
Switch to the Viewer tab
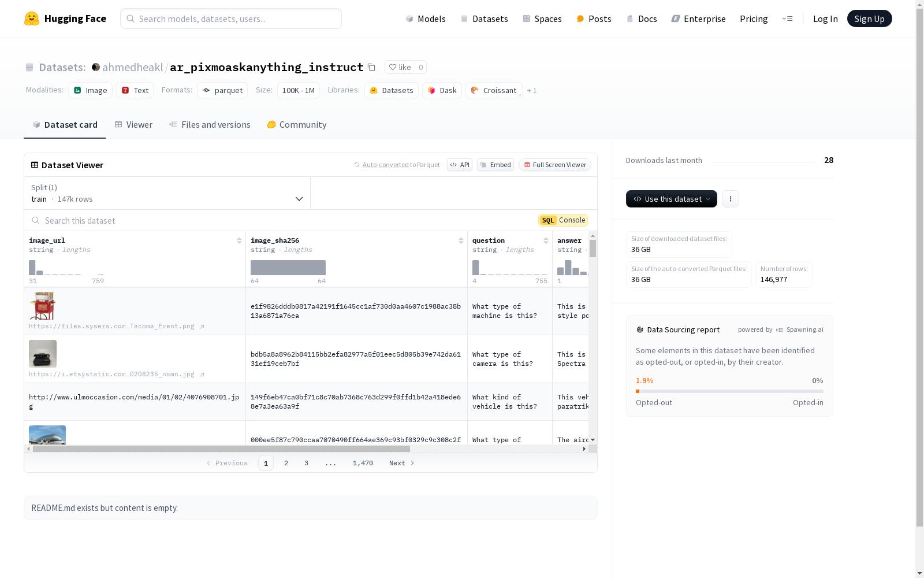(x=133, y=125)
